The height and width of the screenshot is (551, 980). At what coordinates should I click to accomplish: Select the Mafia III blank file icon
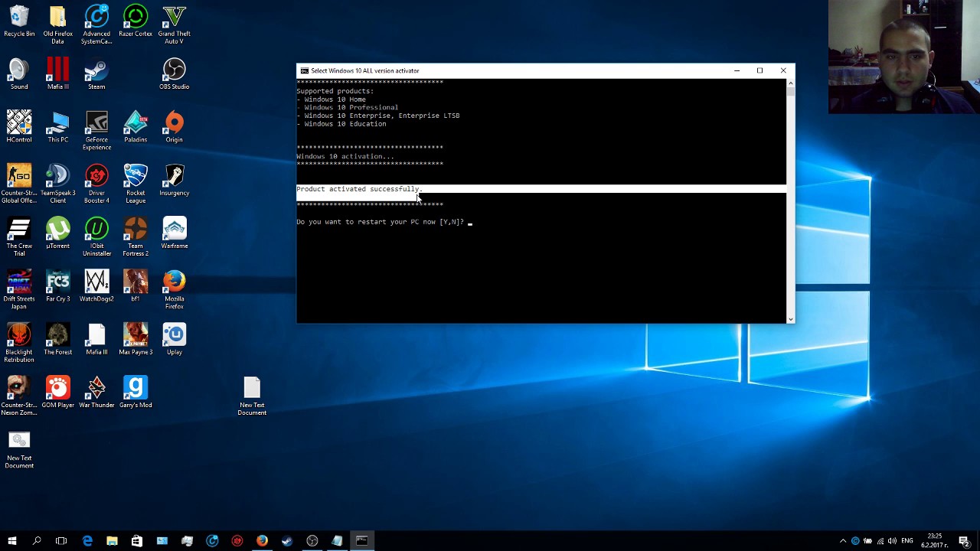[x=96, y=339]
